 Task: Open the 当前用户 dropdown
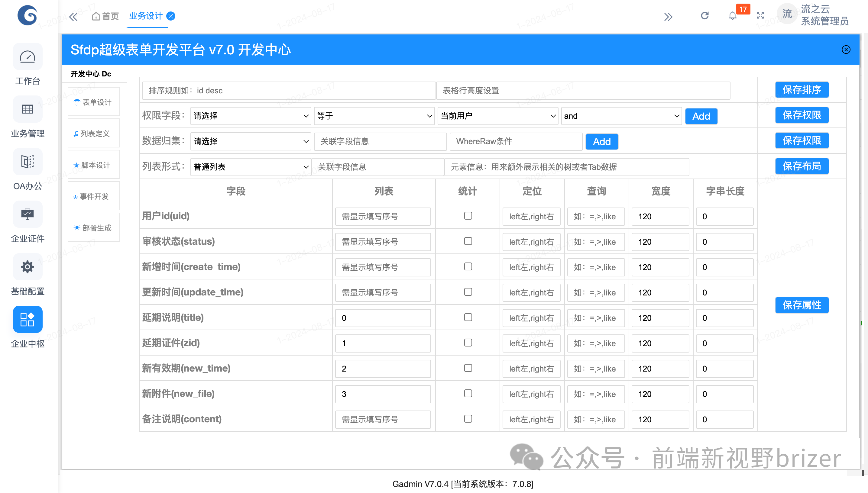[x=497, y=116]
